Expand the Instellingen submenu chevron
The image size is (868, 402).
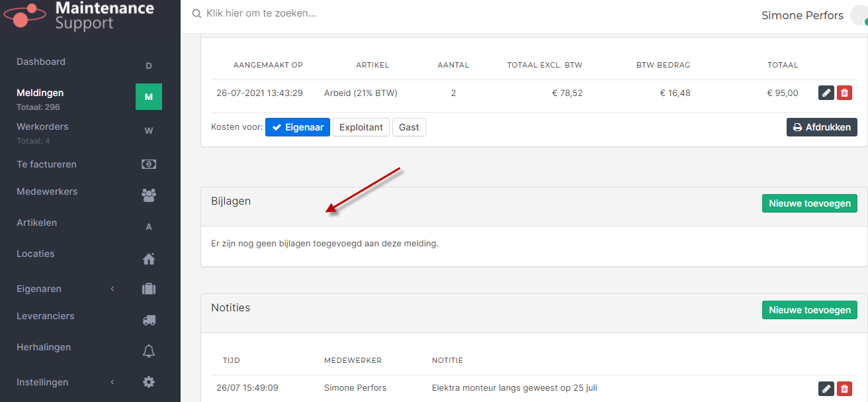[x=112, y=382]
